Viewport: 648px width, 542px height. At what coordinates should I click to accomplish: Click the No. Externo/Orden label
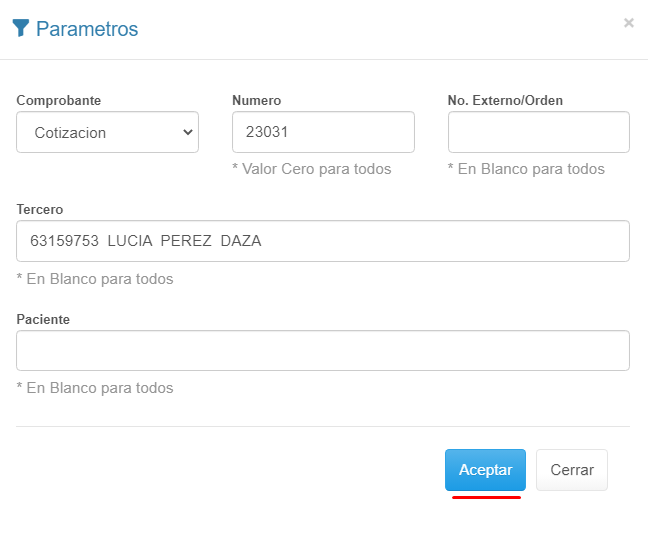505,100
